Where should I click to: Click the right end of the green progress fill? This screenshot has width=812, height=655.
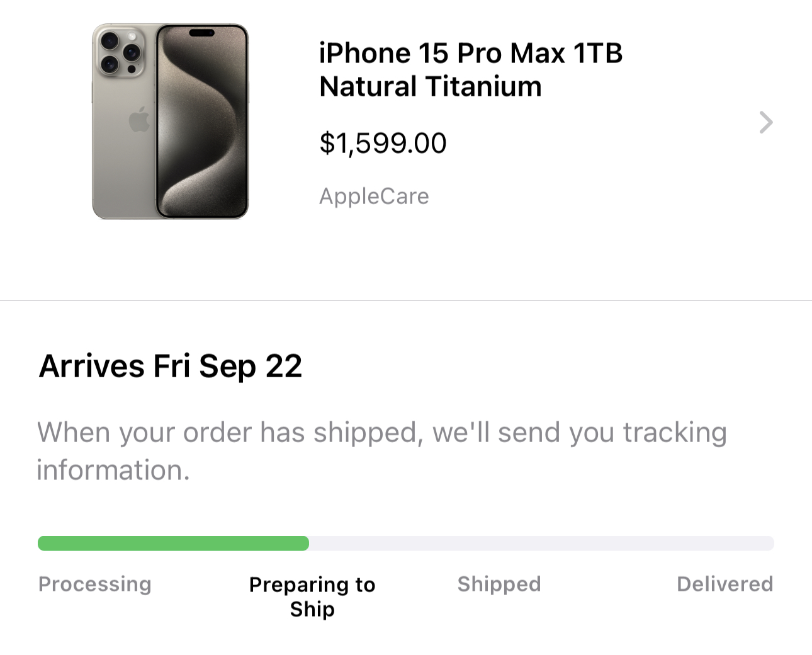tap(303, 544)
